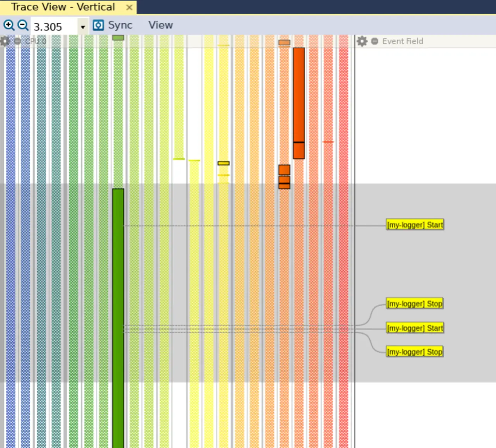The width and height of the screenshot is (496, 448).
Task: Click the zoom out magnifier icon
Action: coord(23,26)
